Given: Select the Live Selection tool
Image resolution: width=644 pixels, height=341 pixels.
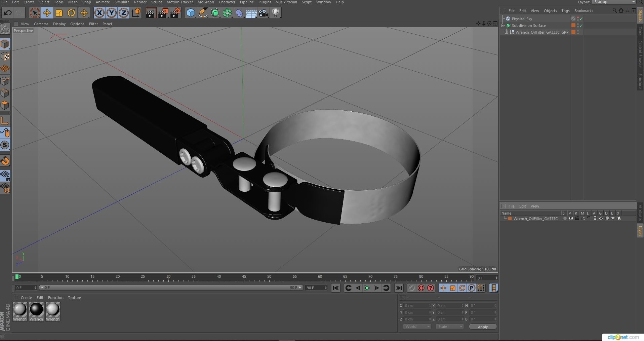Looking at the screenshot, I should pyautogui.click(x=34, y=13).
